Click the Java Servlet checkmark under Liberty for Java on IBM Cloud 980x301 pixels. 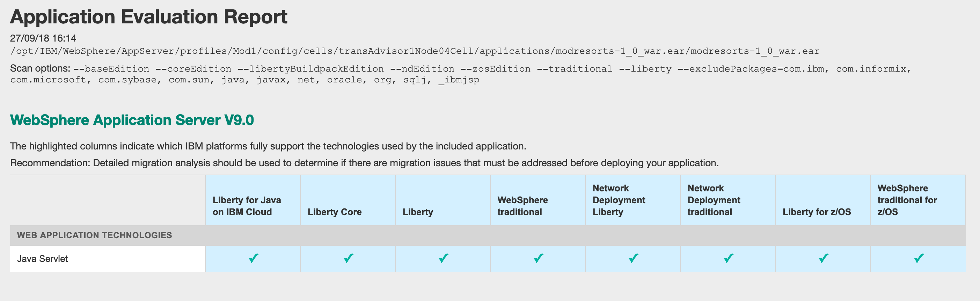pos(253,258)
